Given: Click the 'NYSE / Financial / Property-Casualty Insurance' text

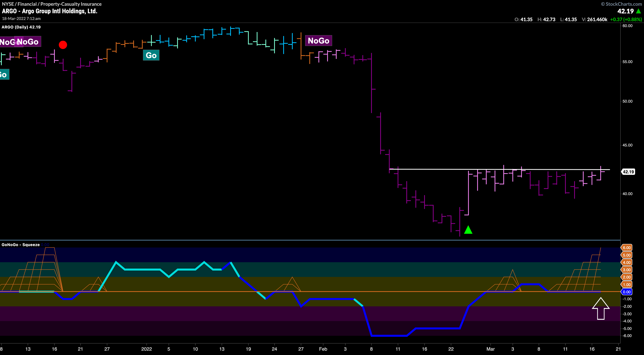Looking at the screenshot, I should (52, 4).
